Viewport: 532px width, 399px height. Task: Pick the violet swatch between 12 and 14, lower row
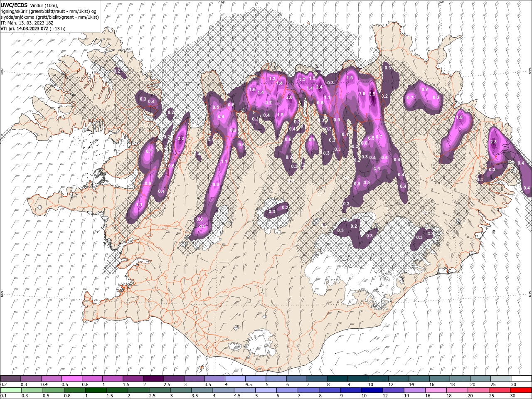coord(393,390)
